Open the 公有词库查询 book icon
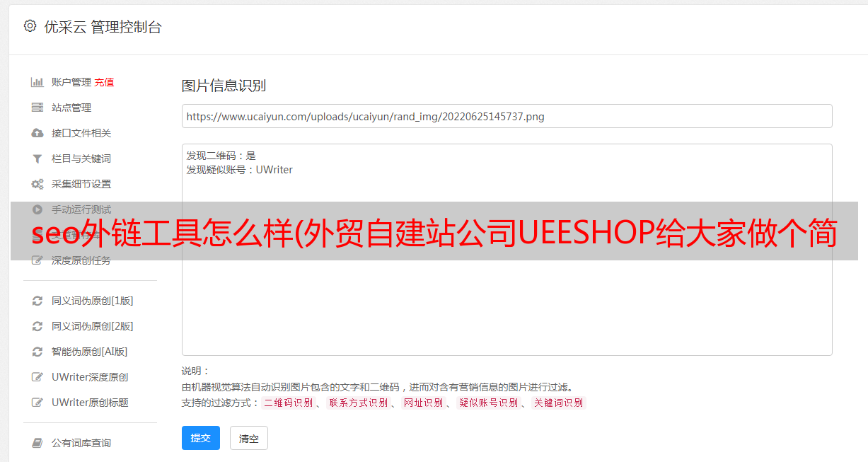The height and width of the screenshot is (462, 868). 37,443
